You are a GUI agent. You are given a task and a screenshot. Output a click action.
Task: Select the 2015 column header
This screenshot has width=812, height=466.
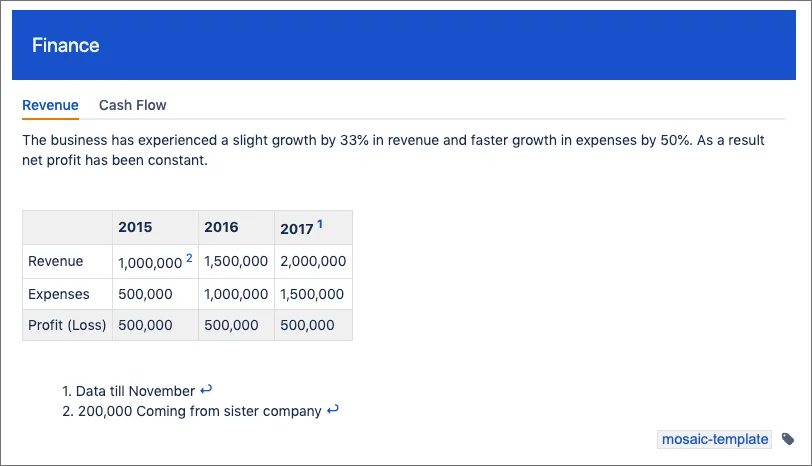tap(155, 227)
